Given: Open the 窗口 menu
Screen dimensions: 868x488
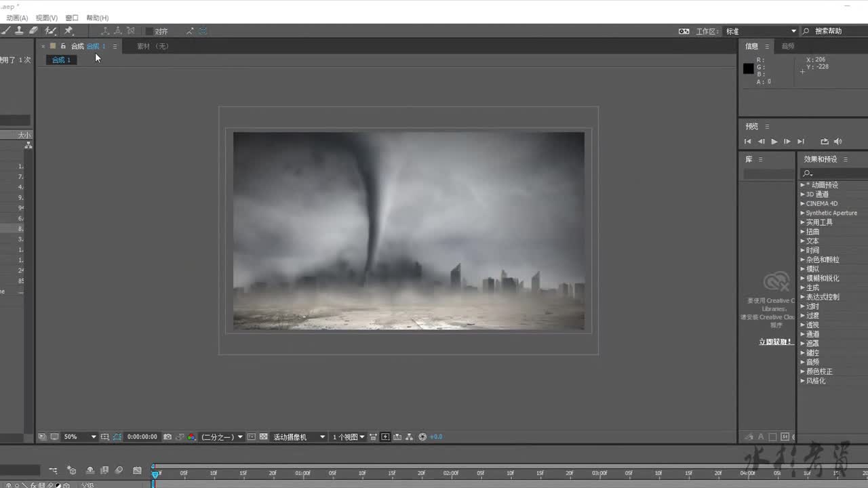Looking at the screenshot, I should pyautogui.click(x=72, y=18).
